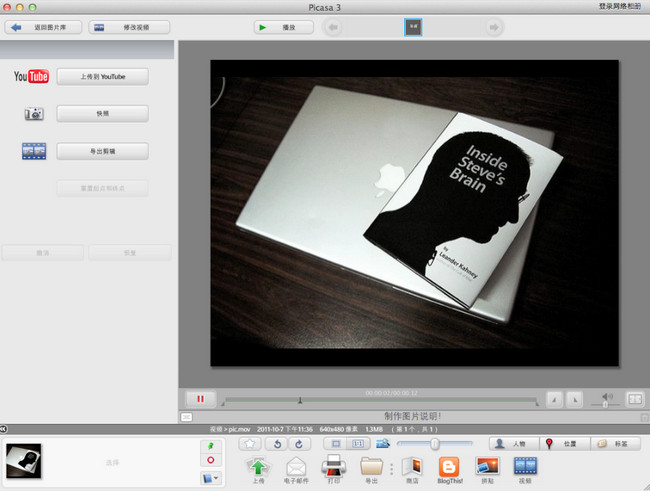
Task: Open the 人物 people panel
Action: coord(514,444)
